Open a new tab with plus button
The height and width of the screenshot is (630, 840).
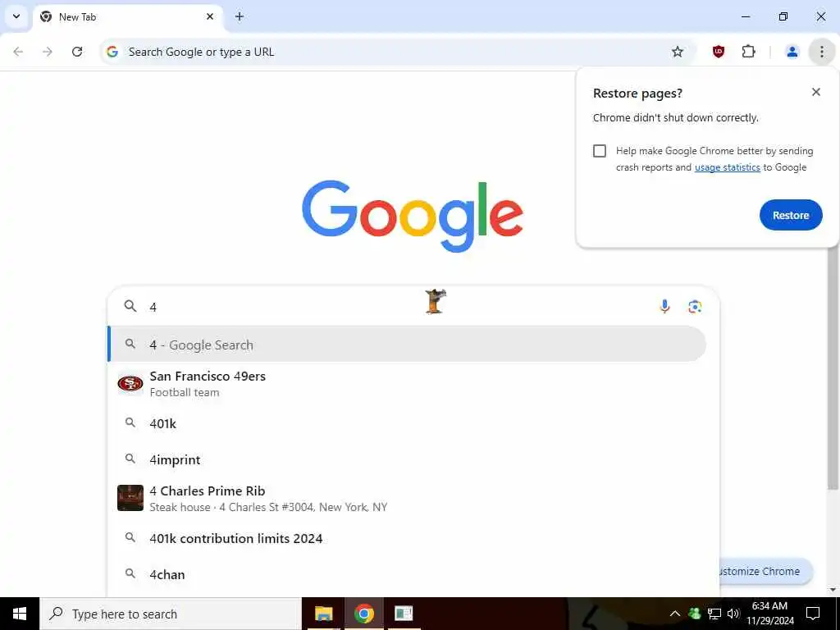coord(240,16)
